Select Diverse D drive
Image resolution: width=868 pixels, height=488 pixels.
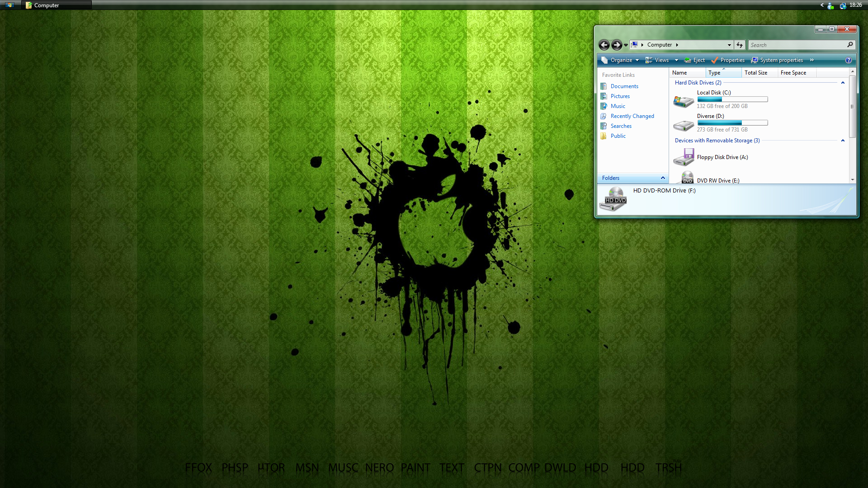711,122
